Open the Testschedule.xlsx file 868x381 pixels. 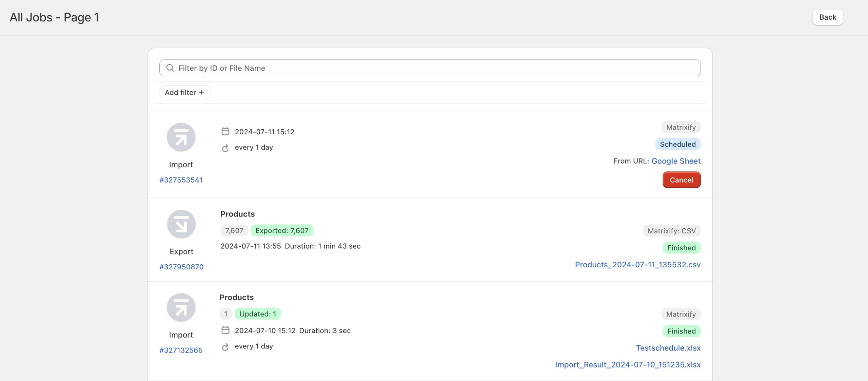pos(668,348)
